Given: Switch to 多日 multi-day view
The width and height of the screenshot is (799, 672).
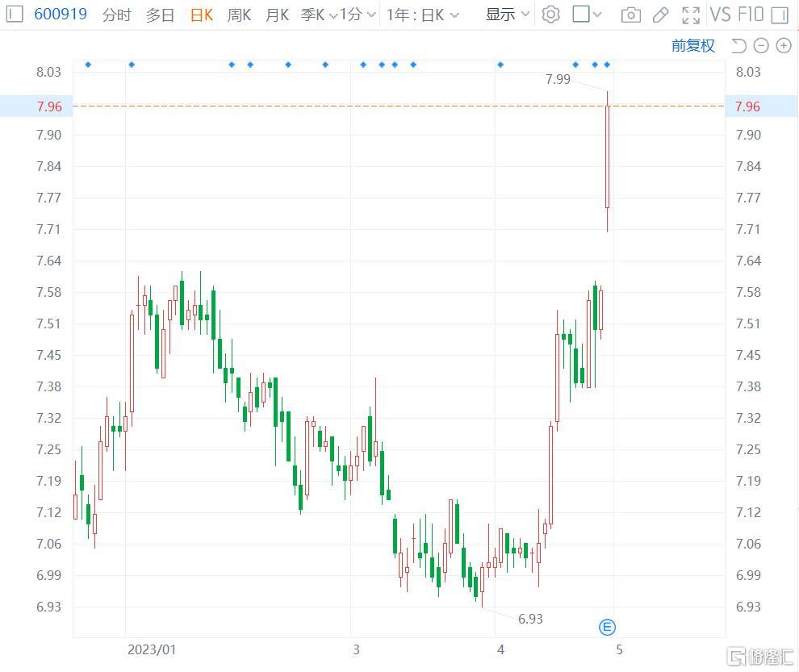Looking at the screenshot, I should [160, 15].
